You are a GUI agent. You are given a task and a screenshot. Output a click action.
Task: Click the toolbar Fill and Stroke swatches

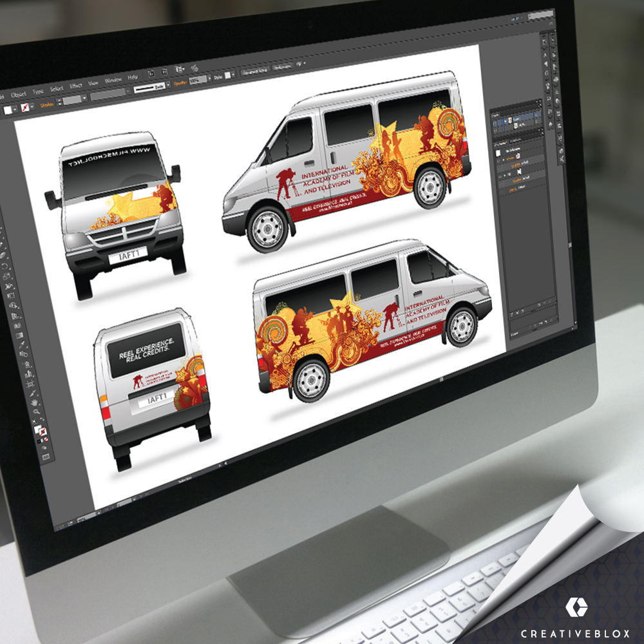(40, 430)
